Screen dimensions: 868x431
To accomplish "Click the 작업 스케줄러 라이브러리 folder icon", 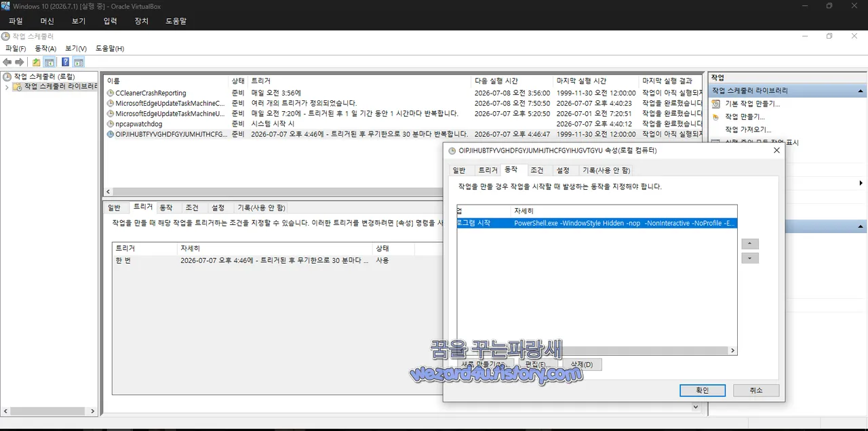I will (18, 87).
